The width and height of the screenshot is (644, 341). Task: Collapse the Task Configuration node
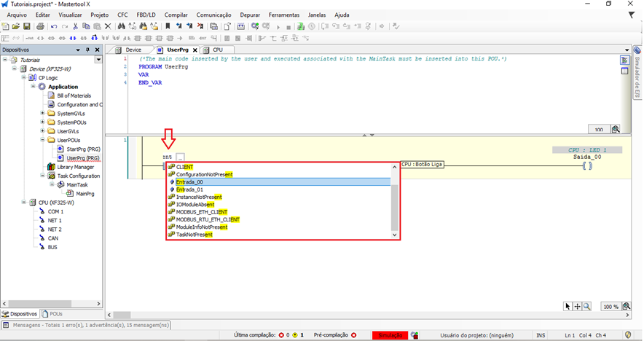(x=43, y=176)
